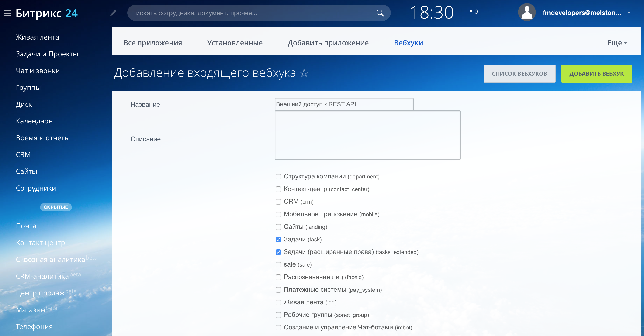Uncheck Задачи расширенные права (tasks_extended) checkbox
The width and height of the screenshot is (644, 336).
pyautogui.click(x=278, y=252)
